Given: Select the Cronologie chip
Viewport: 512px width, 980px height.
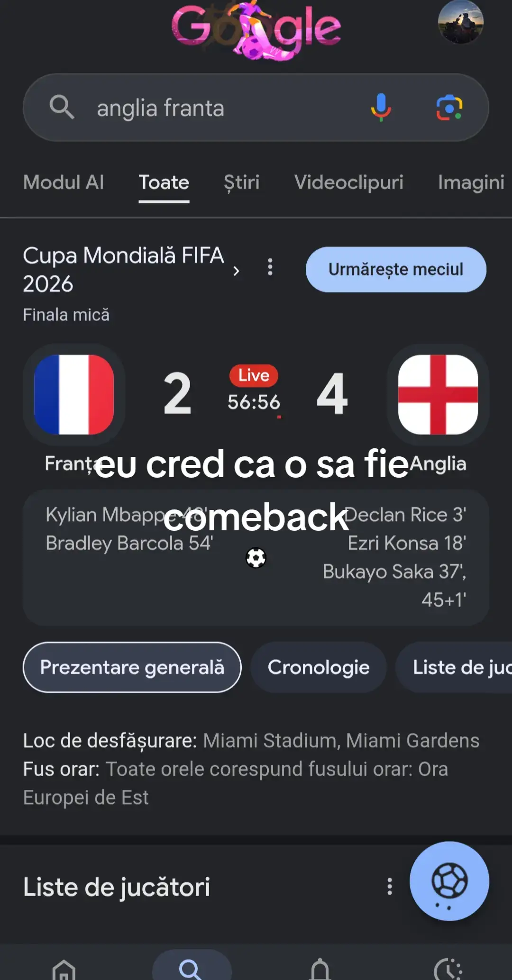Looking at the screenshot, I should pyautogui.click(x=319, y=667).
